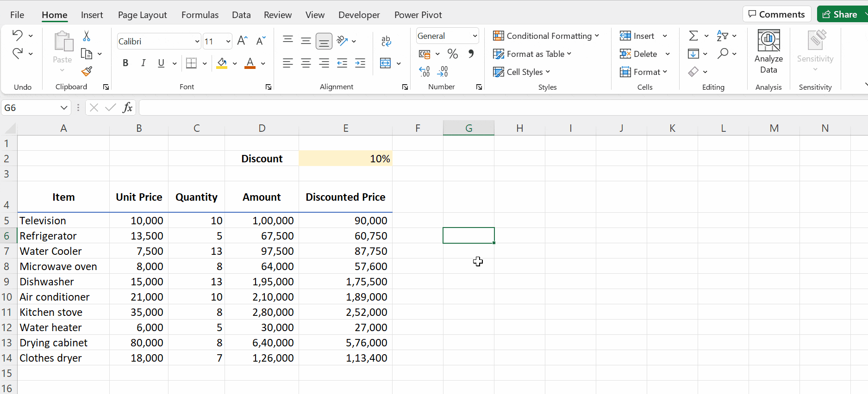Click Decrease Indent icon

(342, 63)
